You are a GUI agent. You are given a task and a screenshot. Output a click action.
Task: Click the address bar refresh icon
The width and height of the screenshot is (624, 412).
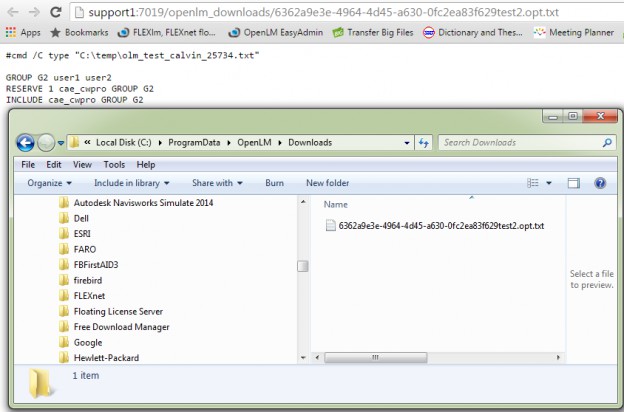tap(425, 142)
